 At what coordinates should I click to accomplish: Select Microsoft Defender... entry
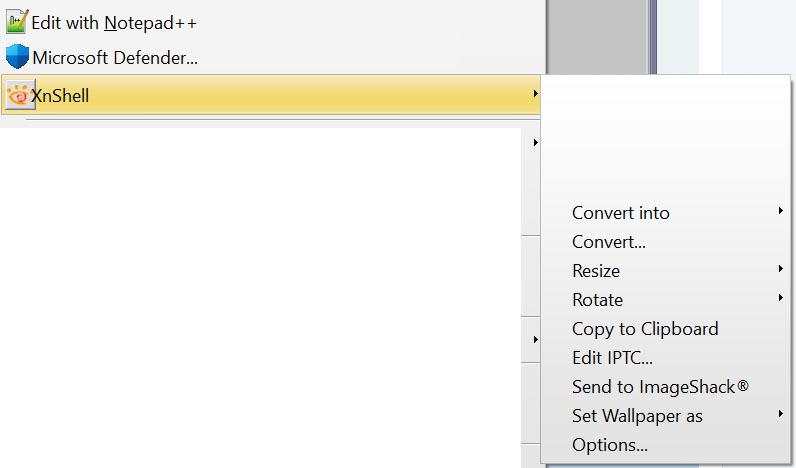[115, 58]
